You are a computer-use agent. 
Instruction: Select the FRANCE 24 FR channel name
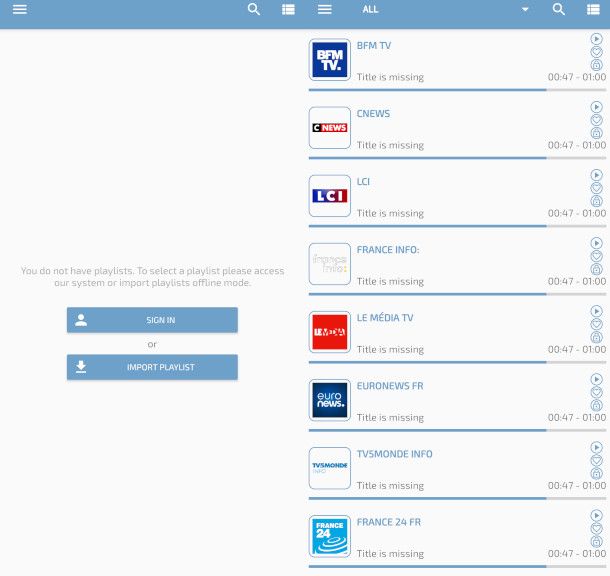(389, 522)
